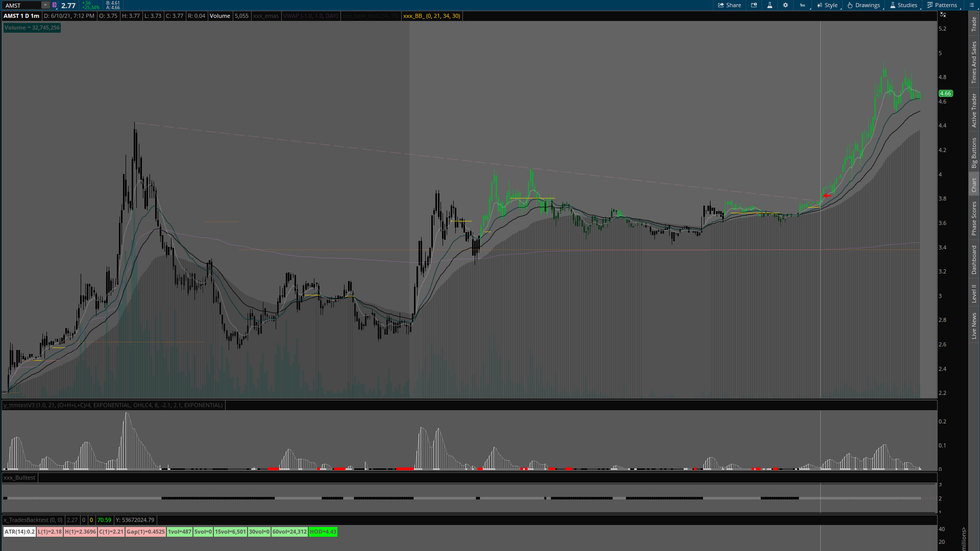Open the Level II side tab
The image size is (980, 551).
point(974,294)
